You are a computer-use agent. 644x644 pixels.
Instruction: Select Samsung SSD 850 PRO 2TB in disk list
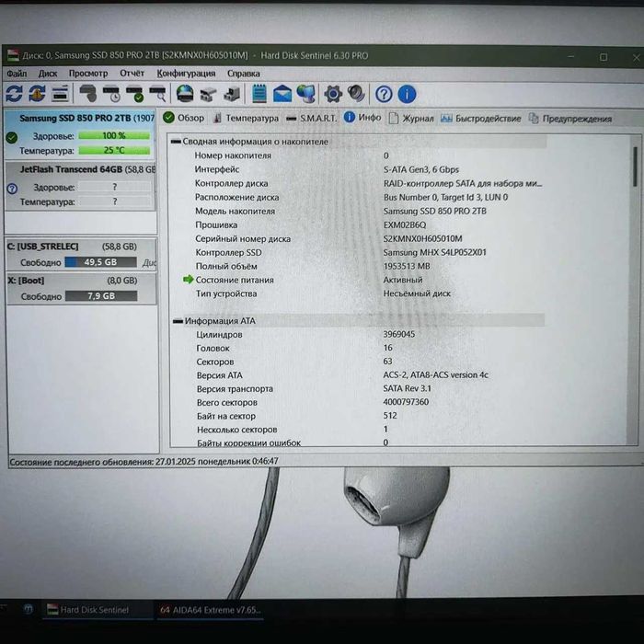pos(80,134)
